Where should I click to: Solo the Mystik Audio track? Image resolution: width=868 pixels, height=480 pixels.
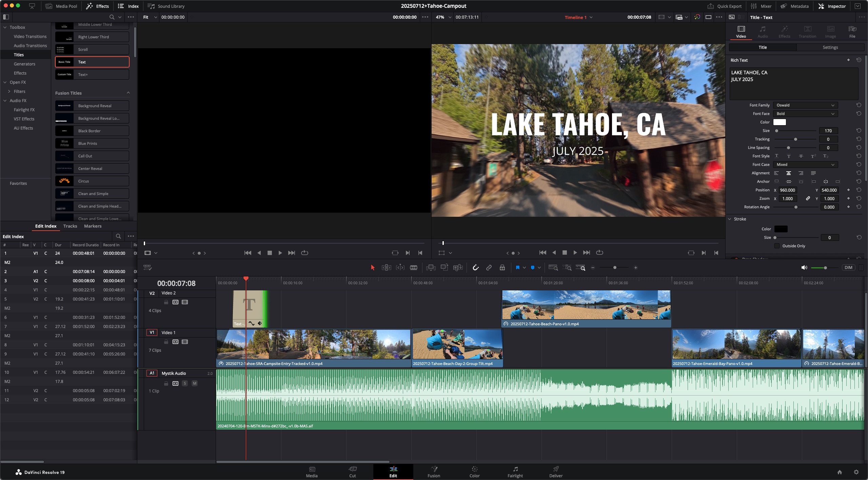[185, 383]
